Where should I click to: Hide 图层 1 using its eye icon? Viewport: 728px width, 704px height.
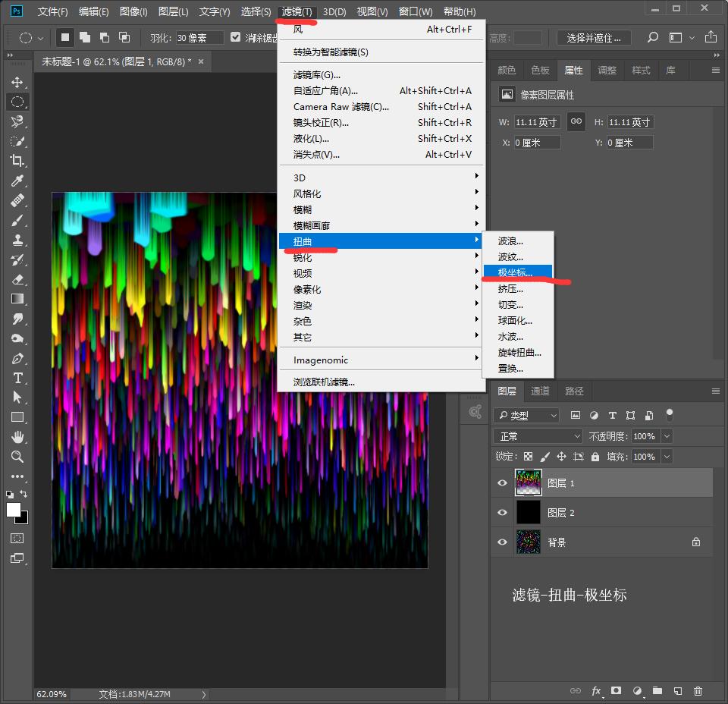[502, 483]
